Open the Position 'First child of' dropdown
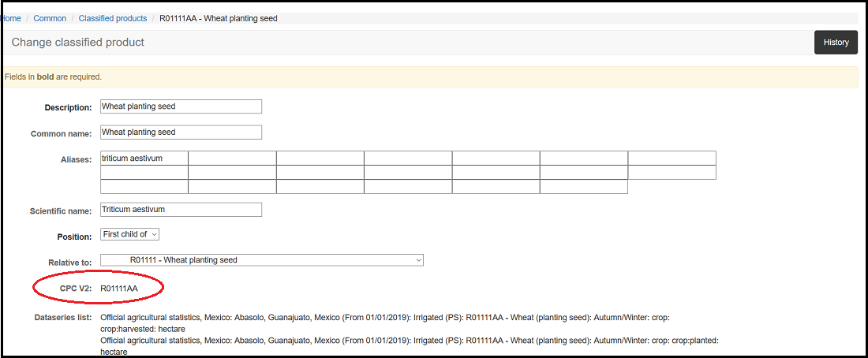This screenshot has width=868, height=358. coord(130,234)
